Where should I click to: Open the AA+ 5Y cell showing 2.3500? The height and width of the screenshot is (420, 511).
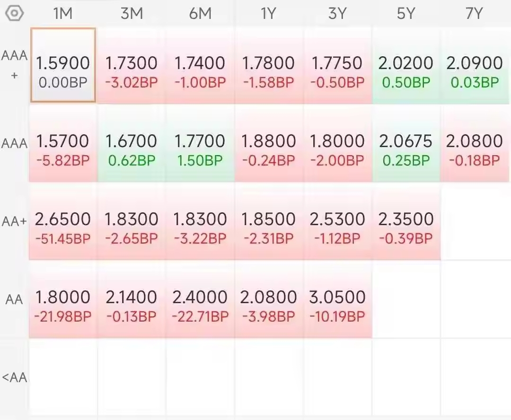406,221
